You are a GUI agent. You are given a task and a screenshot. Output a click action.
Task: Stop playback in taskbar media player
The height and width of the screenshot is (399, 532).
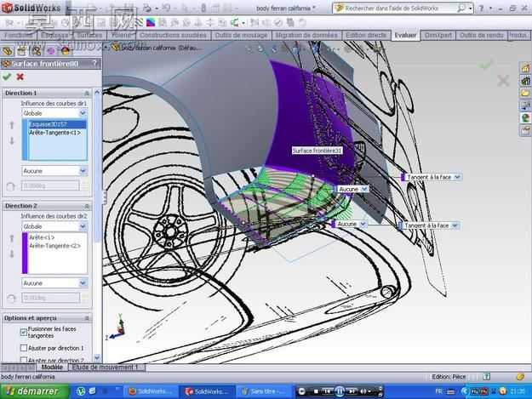[x=316, y=391]
